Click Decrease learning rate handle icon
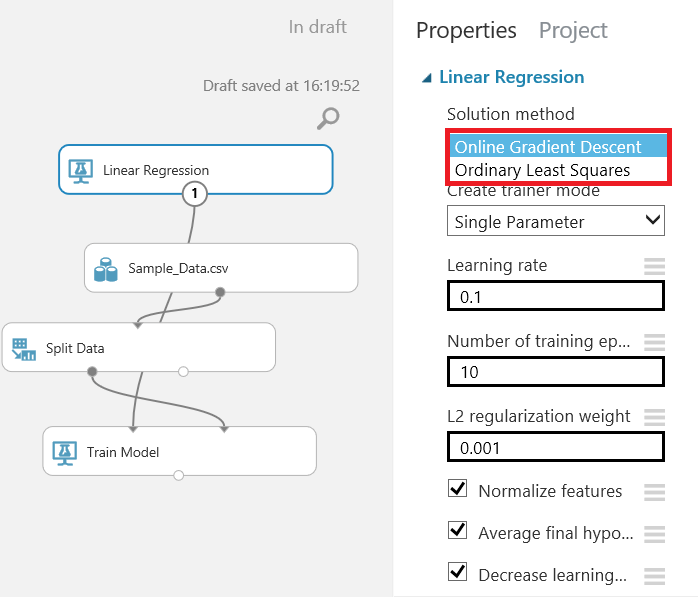Screen dimensions: 698x597 (654, 576)
